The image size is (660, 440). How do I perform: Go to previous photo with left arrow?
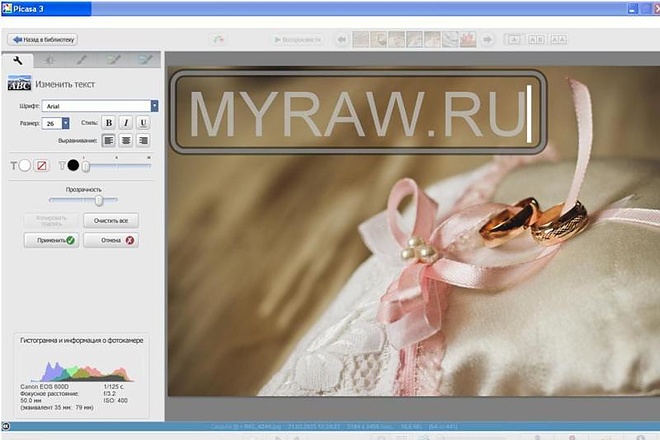click(342, 40)
